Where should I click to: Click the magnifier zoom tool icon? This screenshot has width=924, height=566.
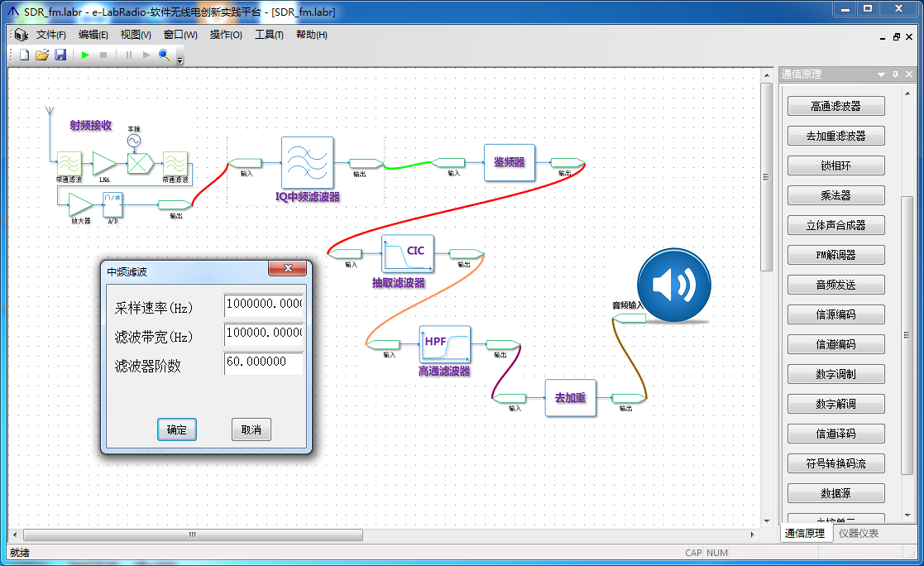(165, 55)
